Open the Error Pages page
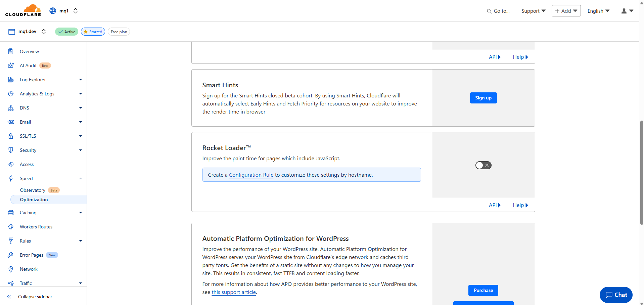This screenshot has width=644, height=305. tap(32, 255)
